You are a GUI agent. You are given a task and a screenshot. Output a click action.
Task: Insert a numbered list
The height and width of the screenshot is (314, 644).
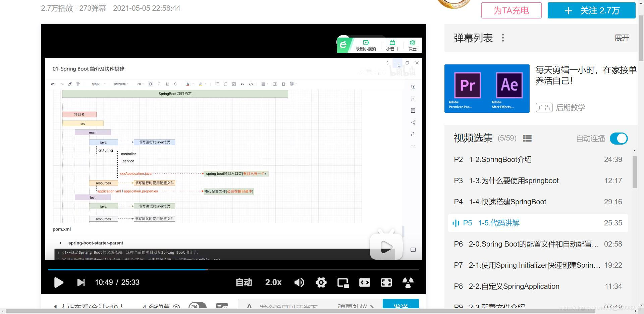[x=225, y=84]
